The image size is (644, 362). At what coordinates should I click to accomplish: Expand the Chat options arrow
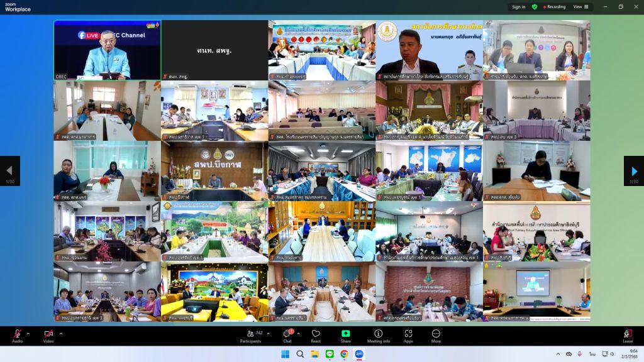point(298,333)
